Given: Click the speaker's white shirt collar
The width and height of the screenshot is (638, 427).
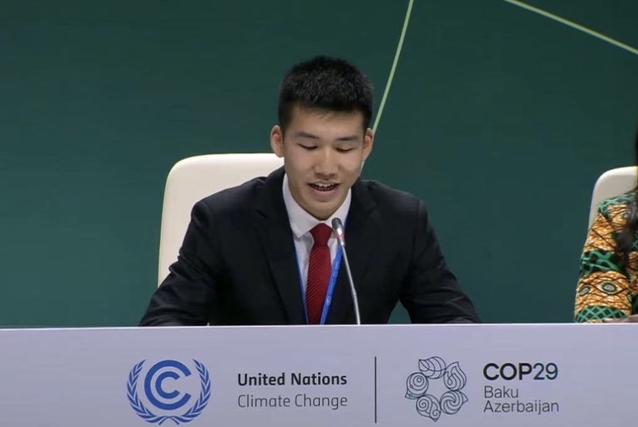Looking at the screenshot, I should [x=315, y=212].
